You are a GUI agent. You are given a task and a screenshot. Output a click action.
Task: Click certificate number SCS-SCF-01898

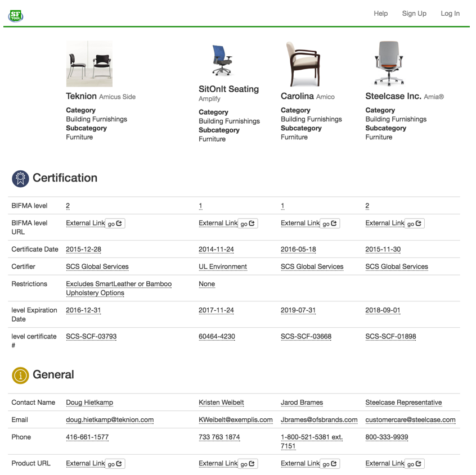pyautogui.click(x=390, y=337)
